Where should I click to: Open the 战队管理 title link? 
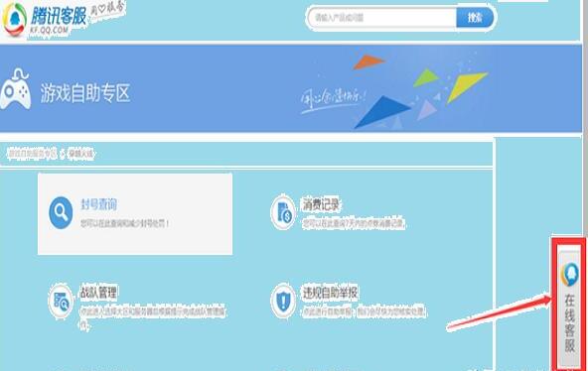98,293
